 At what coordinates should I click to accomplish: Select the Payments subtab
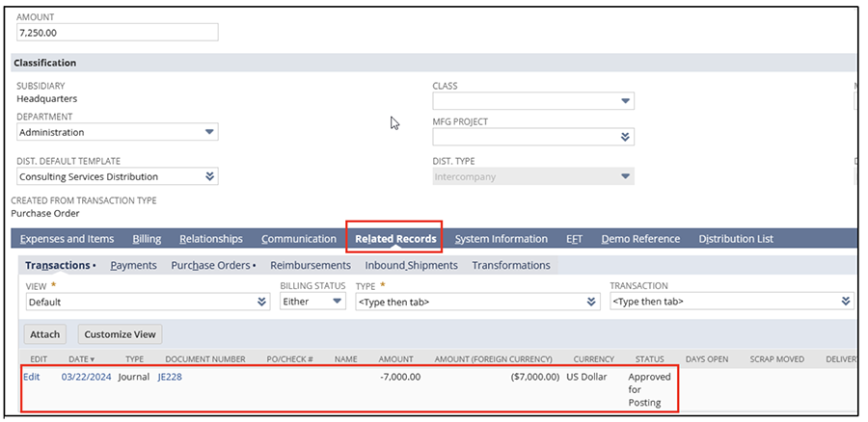tap(133, 265)
